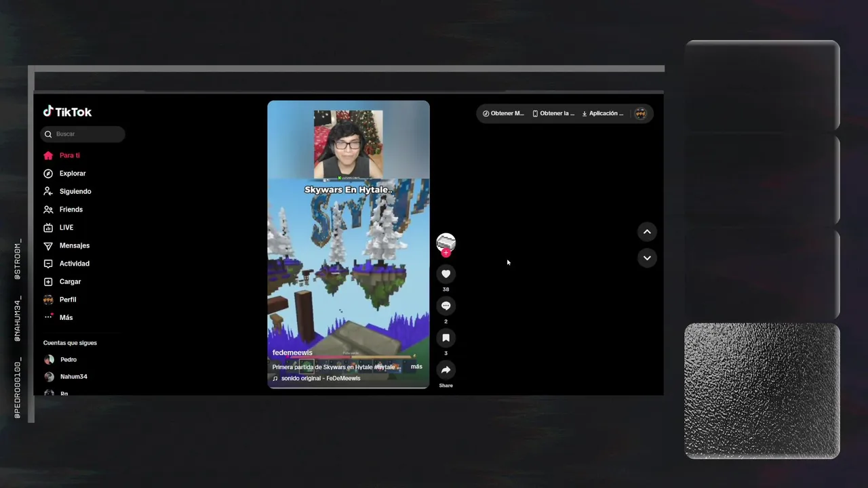
Task: Click Nahum34's avatar thumbnail
Action: point(49,377)
